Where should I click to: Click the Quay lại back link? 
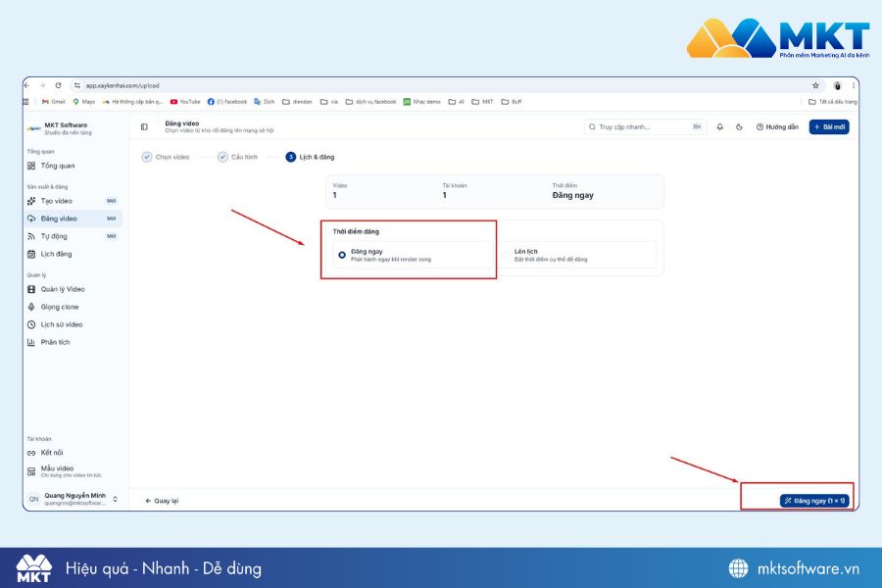pyautogui.click(x=162, y=501)
